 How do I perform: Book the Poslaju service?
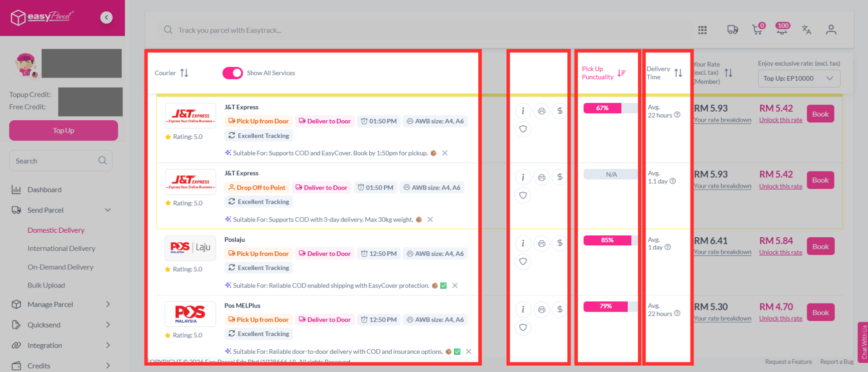pyautogui.click(x=820, y=246)
